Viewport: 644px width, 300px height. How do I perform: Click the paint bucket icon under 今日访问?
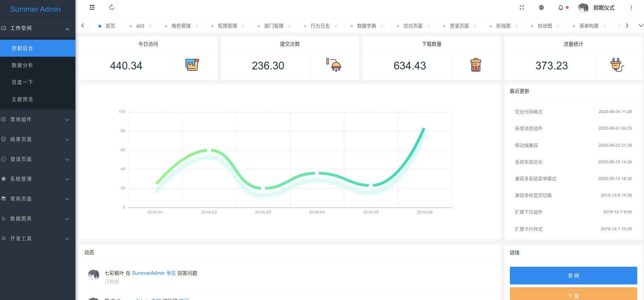tap(192, 65)
